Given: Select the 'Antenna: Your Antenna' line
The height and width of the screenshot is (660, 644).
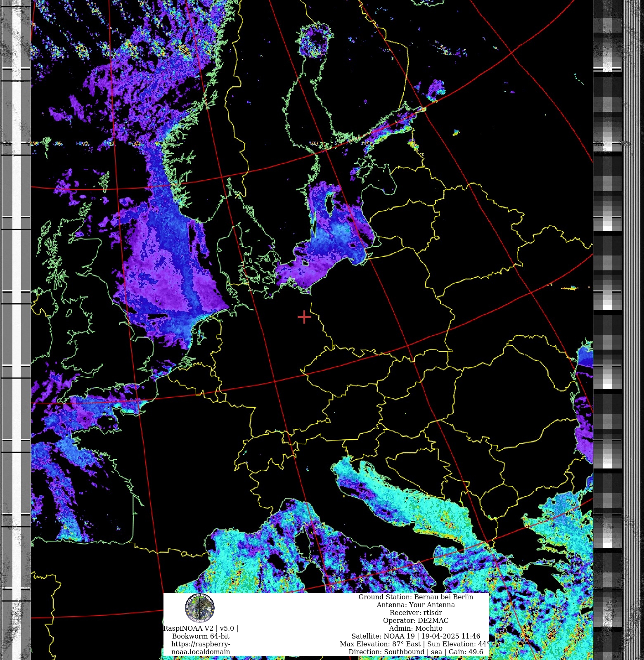Looking at the screenshot, I should click(x=416, y=605).
